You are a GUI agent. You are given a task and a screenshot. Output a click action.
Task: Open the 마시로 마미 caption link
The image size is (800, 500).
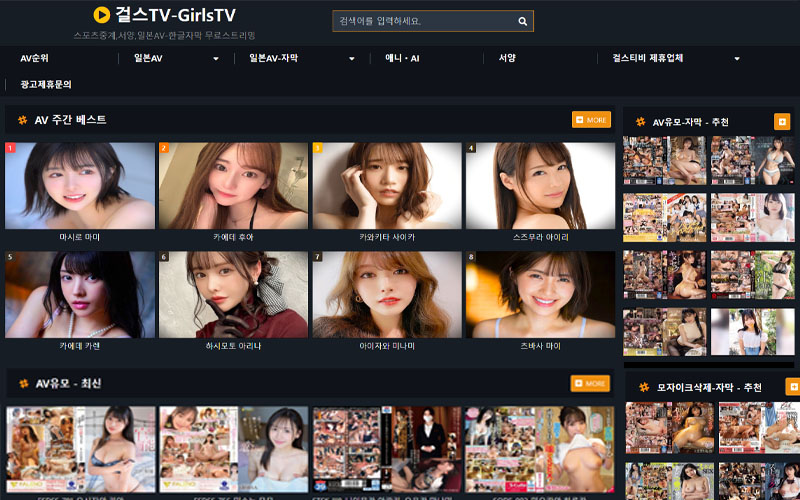[x=80, y=237]
